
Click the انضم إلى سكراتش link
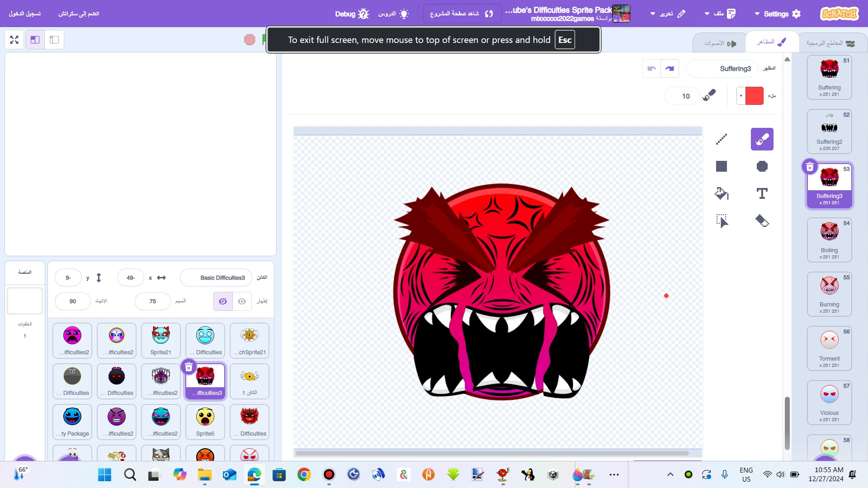tap(79, 14)
